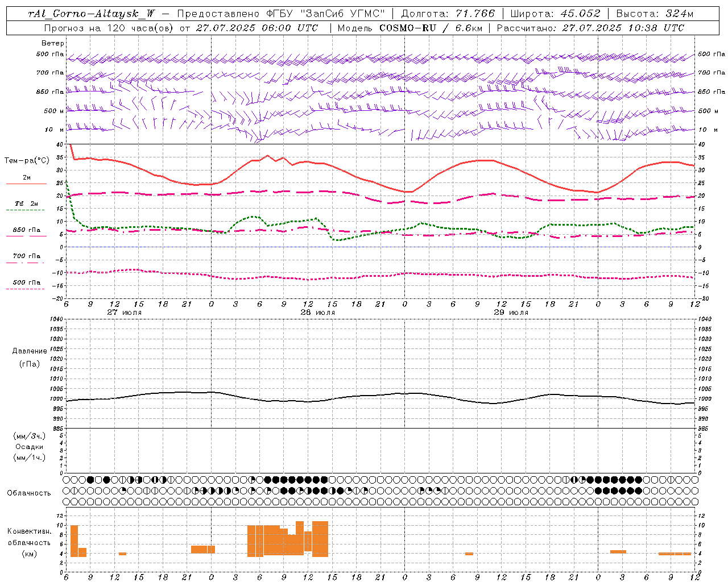Click the (км) convective height unit label

pyautogui.click(x=29, y=554)
